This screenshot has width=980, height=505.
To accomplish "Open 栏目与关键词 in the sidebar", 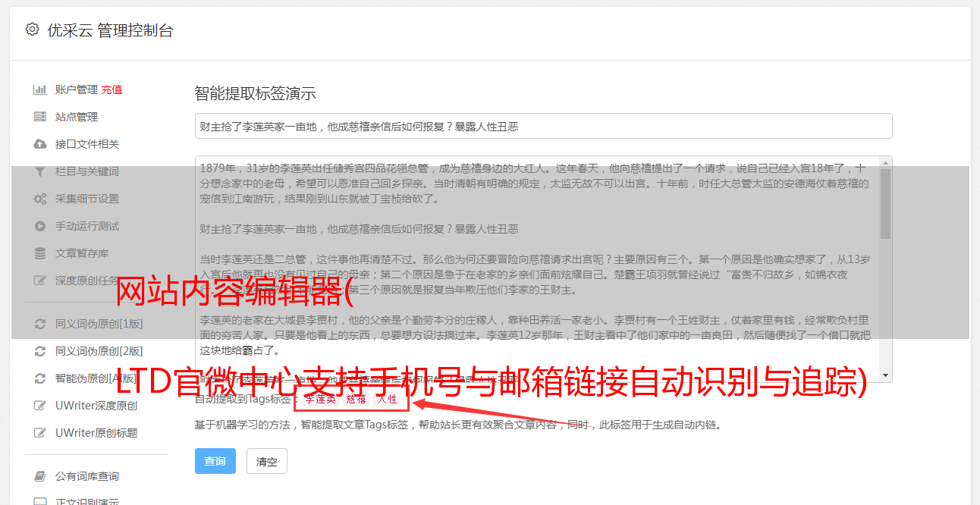I will click(x=87, y=171).
